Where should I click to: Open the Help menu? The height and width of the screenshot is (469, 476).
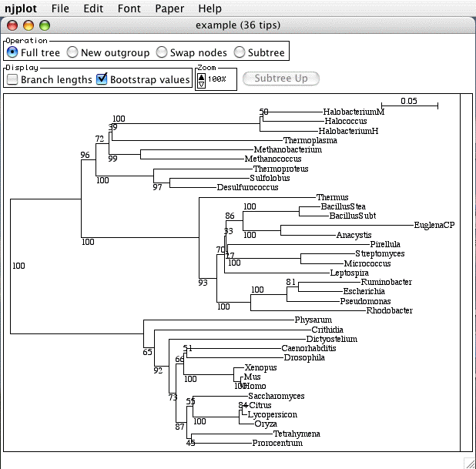210,8
